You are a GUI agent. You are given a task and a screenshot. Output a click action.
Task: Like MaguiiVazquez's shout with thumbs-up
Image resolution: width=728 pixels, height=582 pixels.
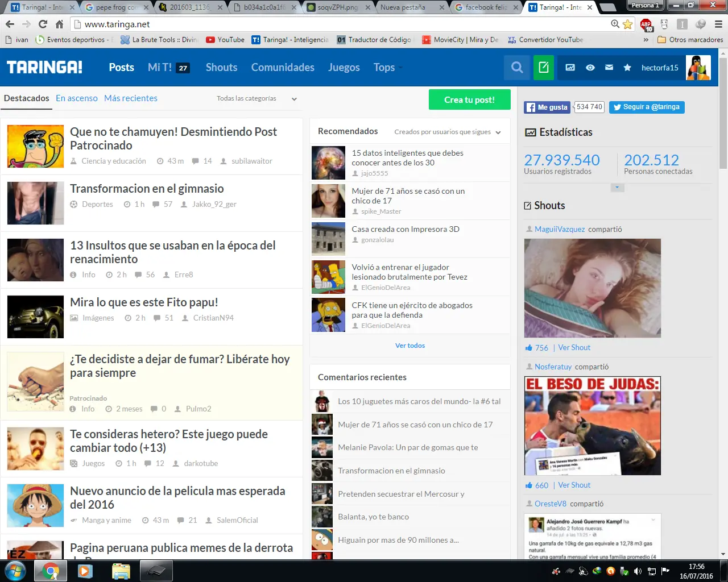(x=529, y=348)
